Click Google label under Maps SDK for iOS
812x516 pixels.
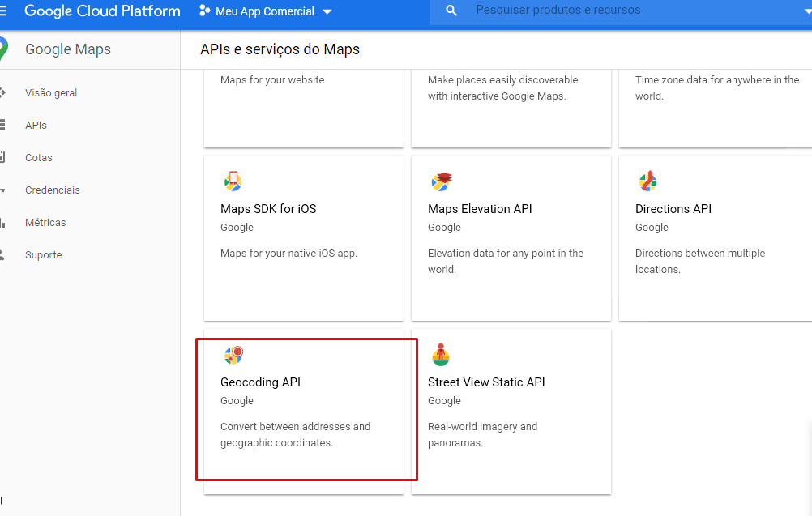tap(237, 227)
